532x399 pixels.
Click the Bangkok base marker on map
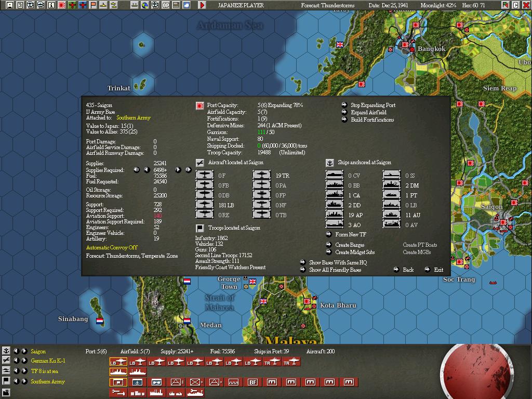pos(405,45)
